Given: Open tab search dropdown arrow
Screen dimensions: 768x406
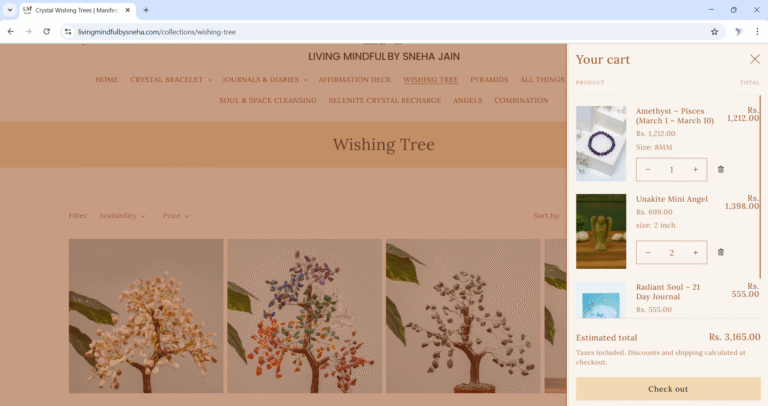Looking at the screenshot, I should tap(9, 10).
